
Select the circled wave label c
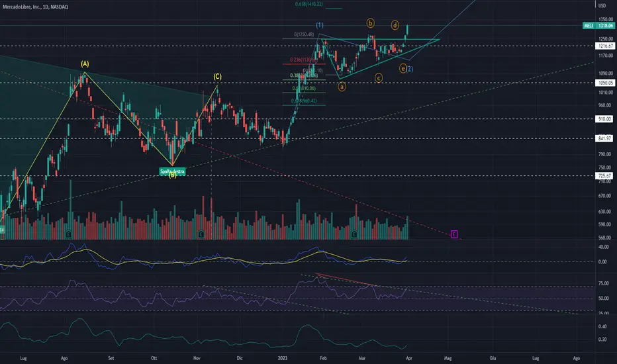coord(378,78)
